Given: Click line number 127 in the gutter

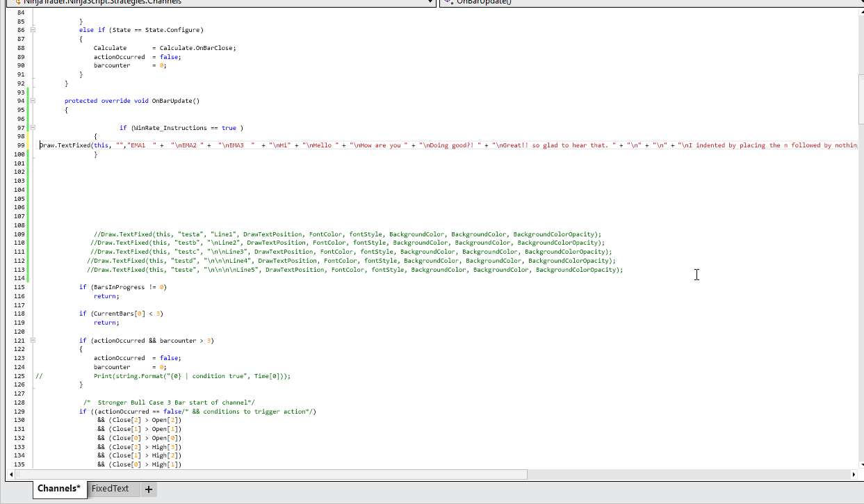Looking at the screenshot, I should 19,393.
